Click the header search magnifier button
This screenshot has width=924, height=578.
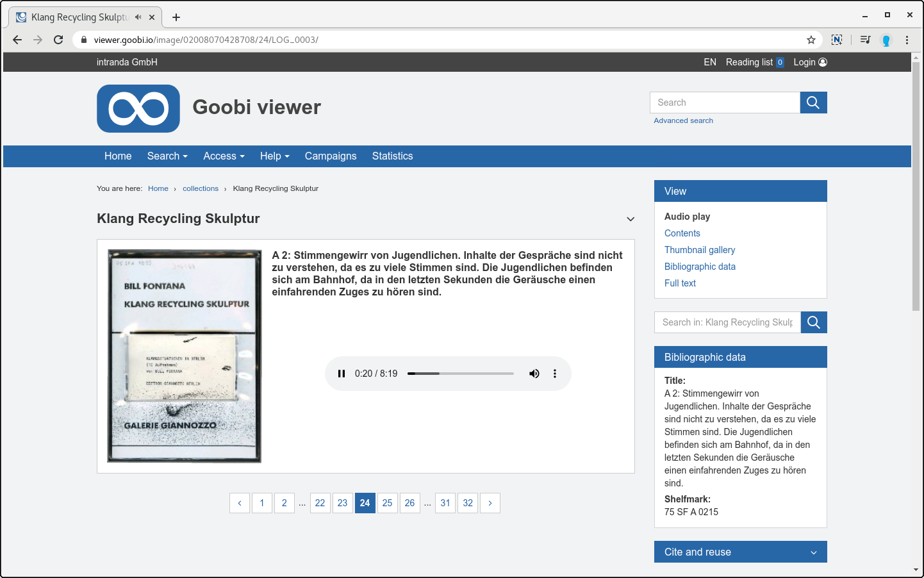click(x=813, y=103)
